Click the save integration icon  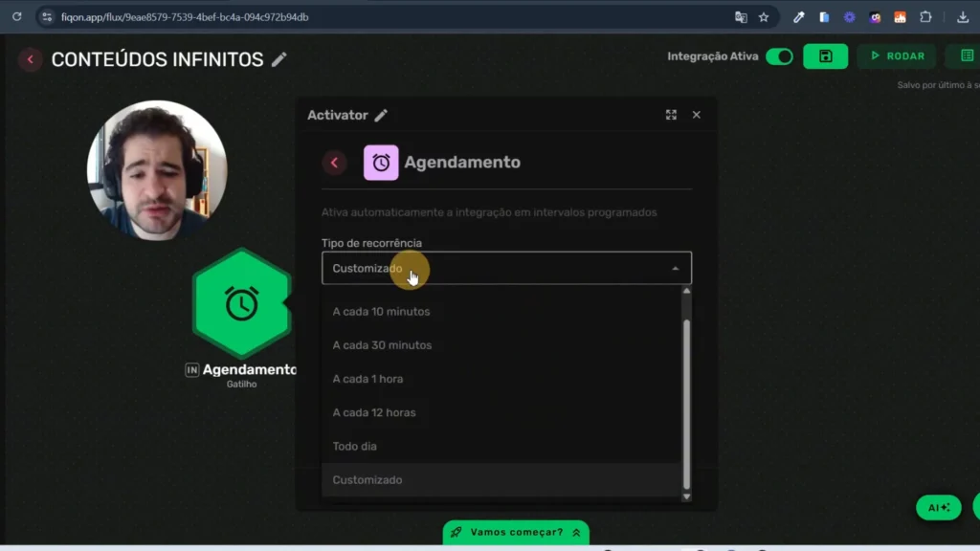click(825, 56)
